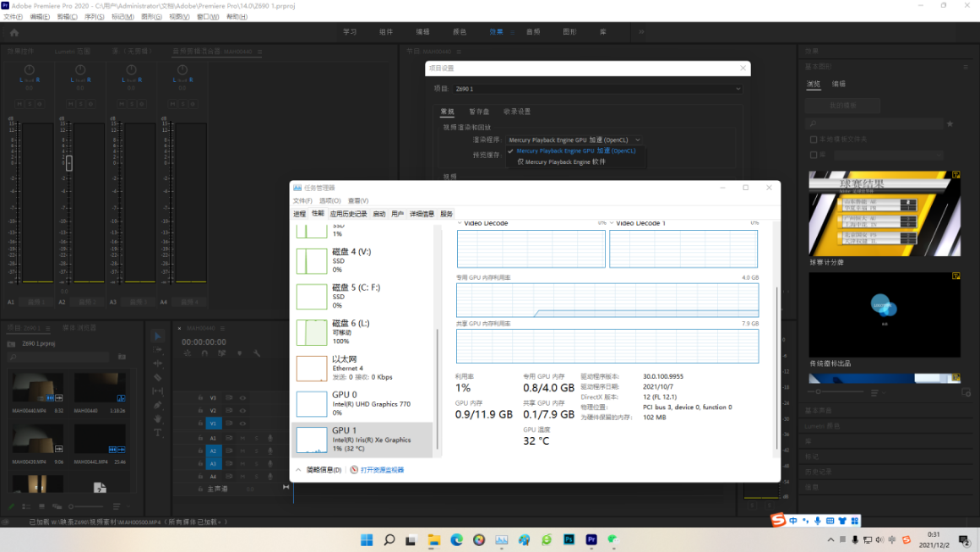Switch project panel to list view

[26, 506]
